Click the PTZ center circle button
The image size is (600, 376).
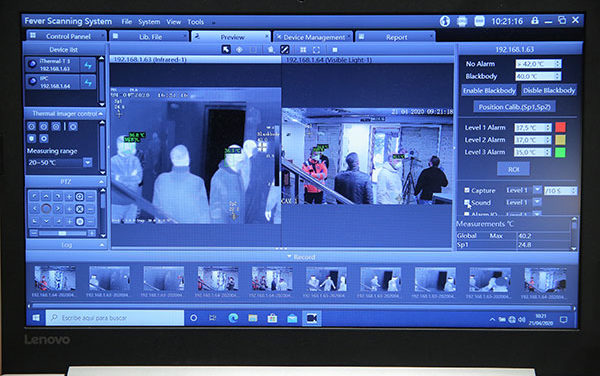[46, 209]
